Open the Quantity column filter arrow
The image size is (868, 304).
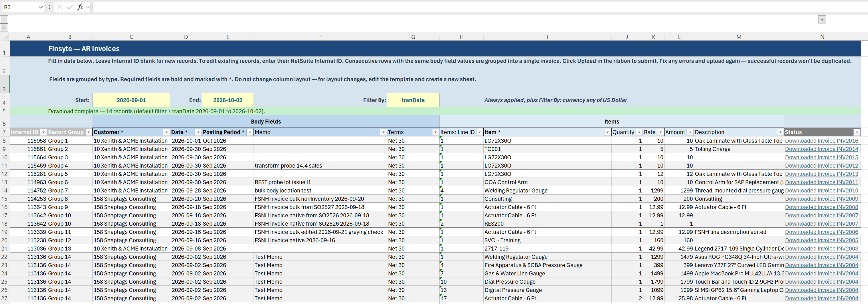[x=639, y=132]
